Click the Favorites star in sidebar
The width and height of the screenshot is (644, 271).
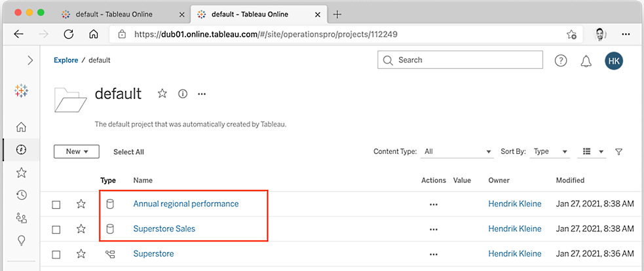pyautogui.click(x=21, y=173)
